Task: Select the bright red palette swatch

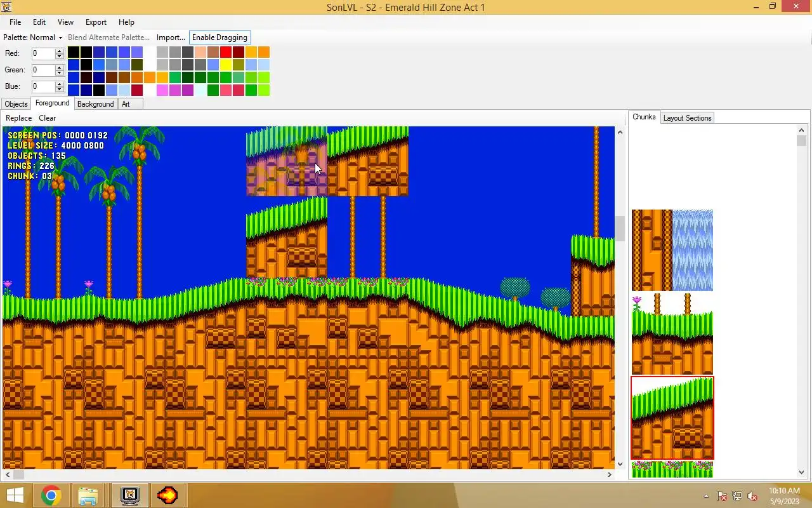Action: pyautogui.click(x=226, y=52)
